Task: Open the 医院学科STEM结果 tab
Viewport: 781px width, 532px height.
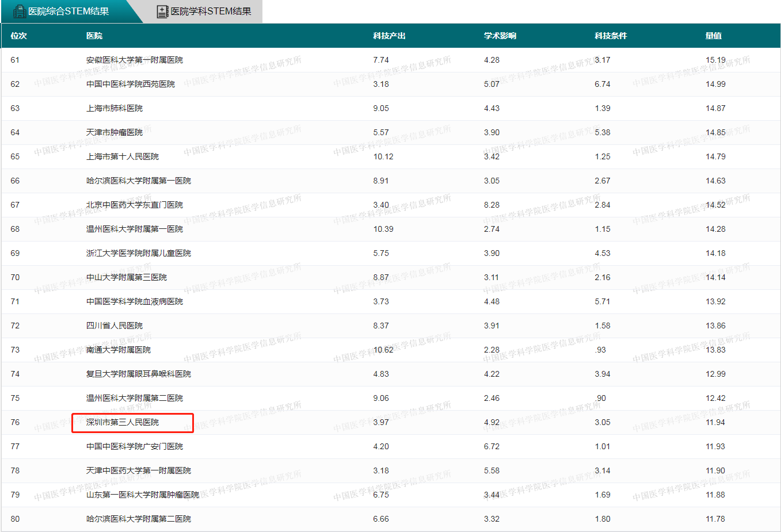Action: point(211,12)
